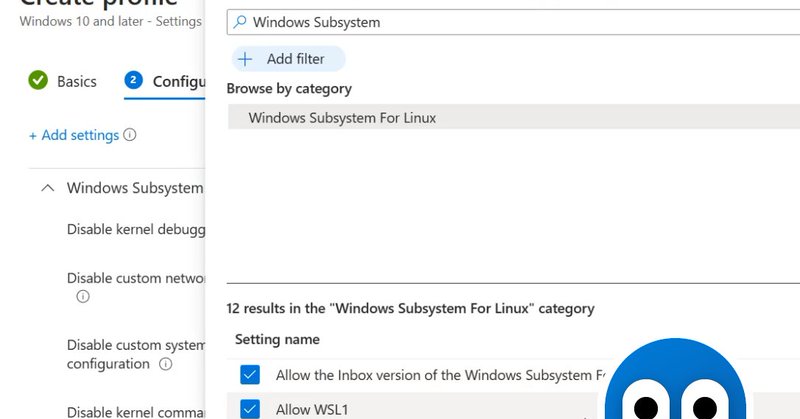Click the Disable kernel command setting label
Image resolution: width=800 pixels, height=419 pixels.
pos(136,411)
